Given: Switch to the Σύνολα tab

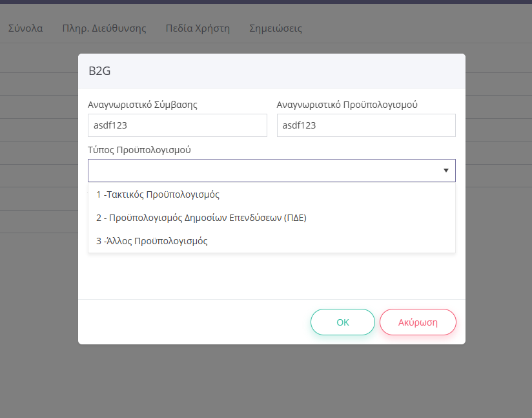Looking at the screenshot, I should point(25,28).
